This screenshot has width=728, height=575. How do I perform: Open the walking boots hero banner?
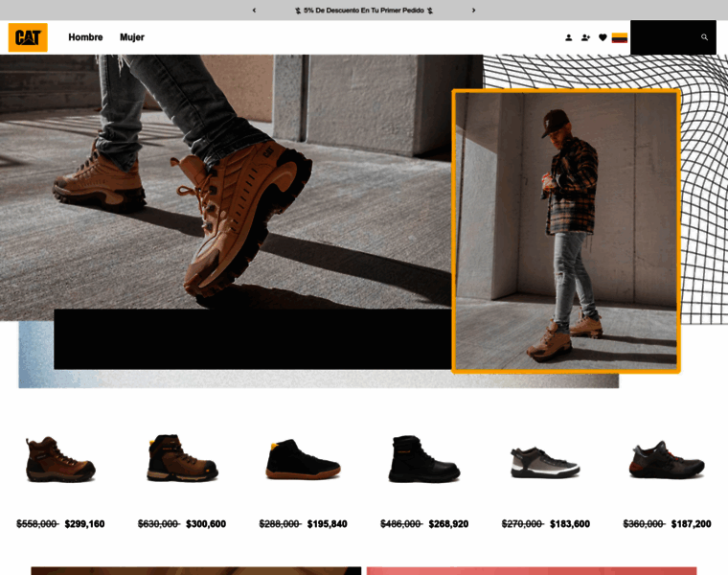(226, 187)
